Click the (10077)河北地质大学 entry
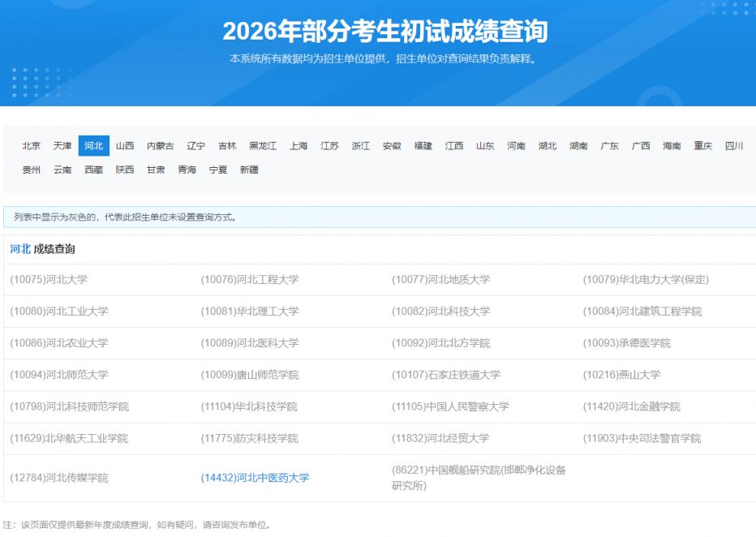The image size is (756, 537). click(440, 280)
